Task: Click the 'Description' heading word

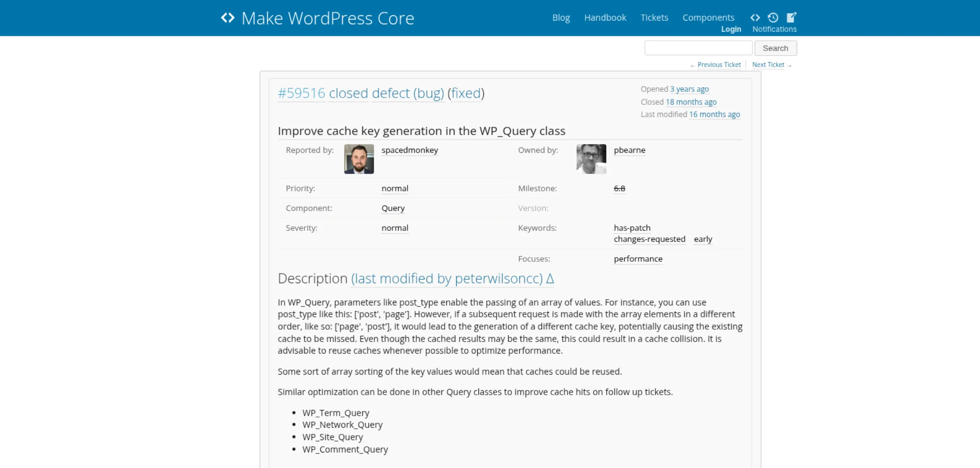Action: (313, 278)
